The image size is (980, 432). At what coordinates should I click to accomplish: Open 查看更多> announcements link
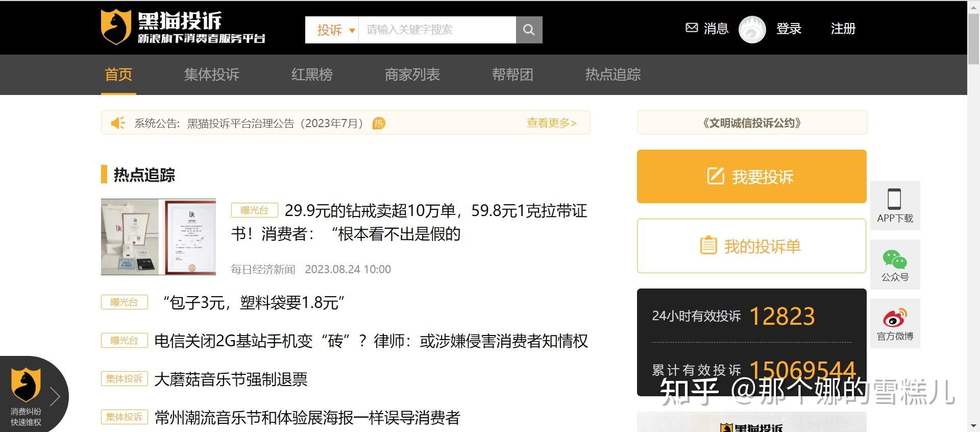coord(551,123)
